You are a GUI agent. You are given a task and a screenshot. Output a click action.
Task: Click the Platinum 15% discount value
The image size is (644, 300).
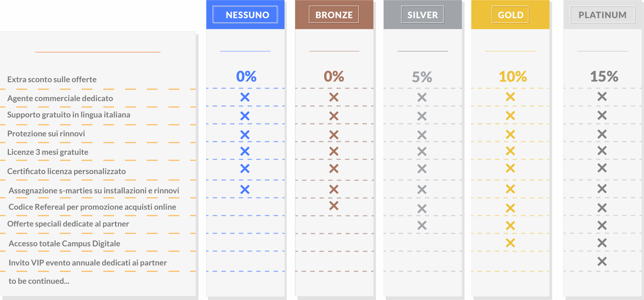coord(604,77)
